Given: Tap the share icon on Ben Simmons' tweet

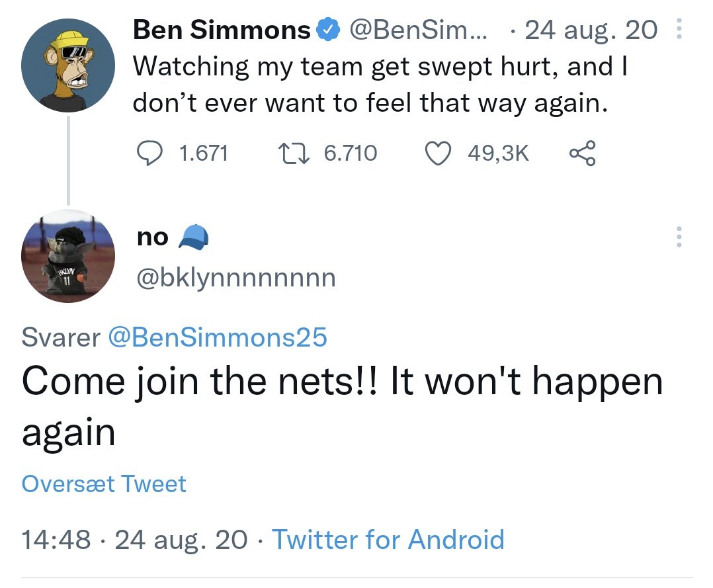Looking at the screenshot, I should tap(583, 153).
